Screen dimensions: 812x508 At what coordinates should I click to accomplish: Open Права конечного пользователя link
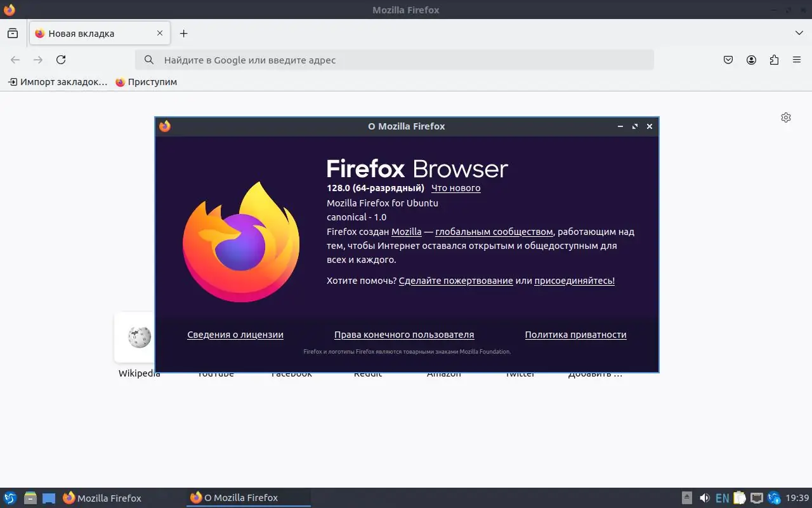pyautogui.click(x=404, y=335)
